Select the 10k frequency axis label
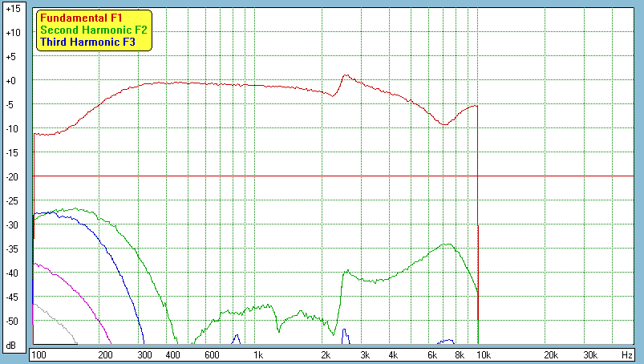The height and width of the screenshot is (364, 644). tap(484, 354)
